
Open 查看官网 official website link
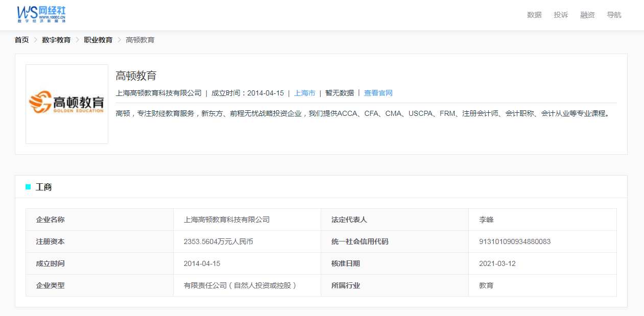coord(378,93)
